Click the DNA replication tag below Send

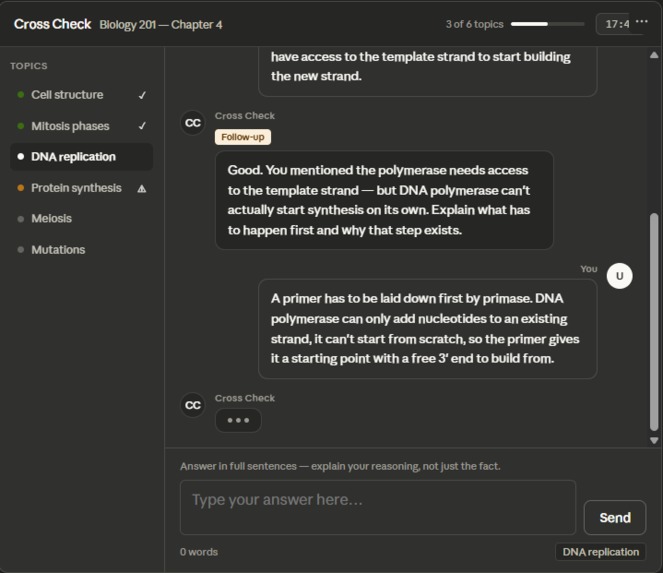[x=600, y=552]
